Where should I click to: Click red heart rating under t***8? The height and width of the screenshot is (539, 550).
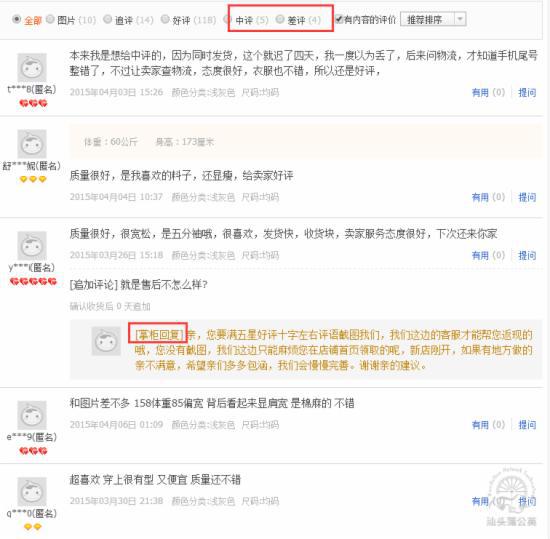pos(33,103)
